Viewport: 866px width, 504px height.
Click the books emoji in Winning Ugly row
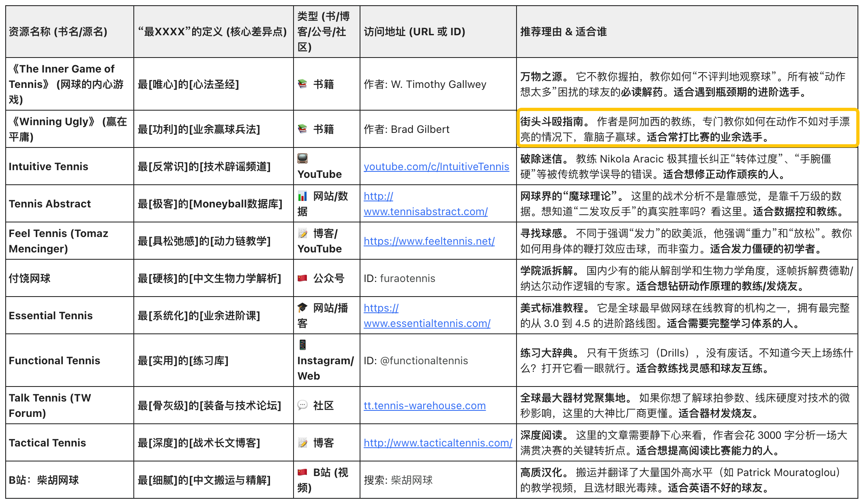(302, 129)
